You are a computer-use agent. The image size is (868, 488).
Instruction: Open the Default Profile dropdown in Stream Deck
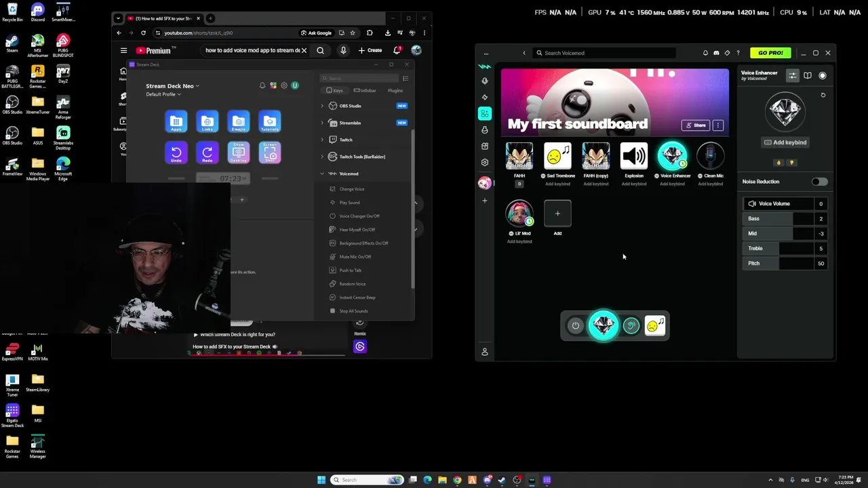163,94
